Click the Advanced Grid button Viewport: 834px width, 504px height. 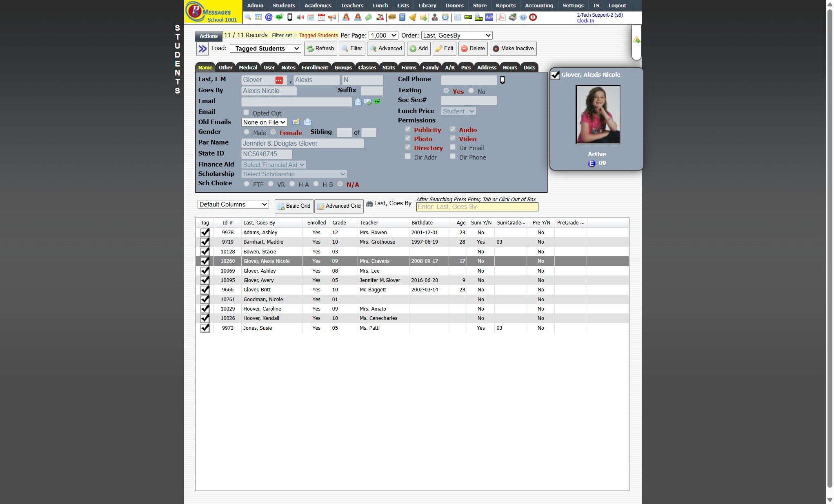(339, 206)
